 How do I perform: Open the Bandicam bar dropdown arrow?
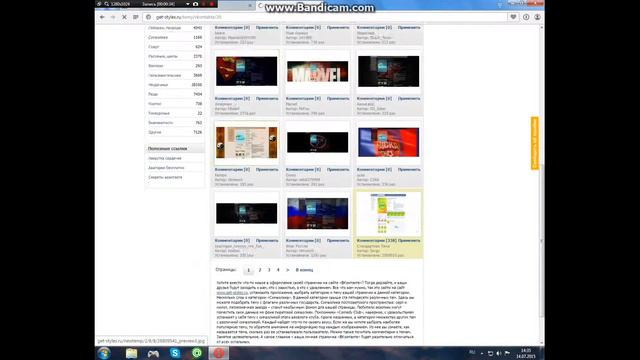pyautogui.click(x=187, y=4)
